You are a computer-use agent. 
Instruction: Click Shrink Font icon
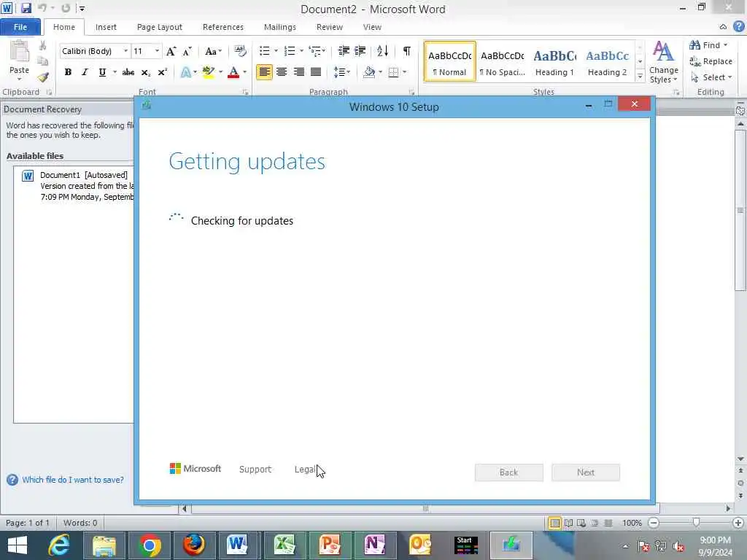(x=187, y=51)
